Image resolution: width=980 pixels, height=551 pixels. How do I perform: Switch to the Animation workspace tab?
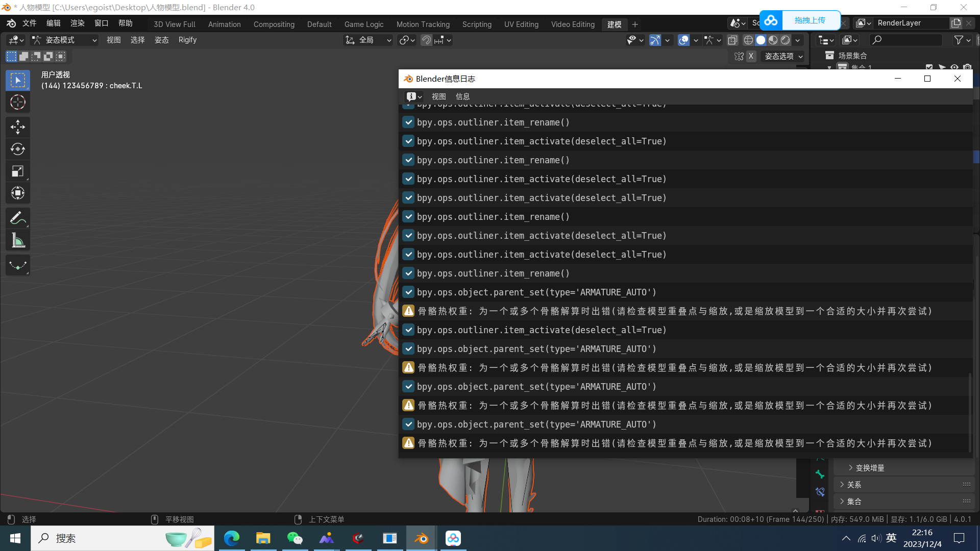224,24
